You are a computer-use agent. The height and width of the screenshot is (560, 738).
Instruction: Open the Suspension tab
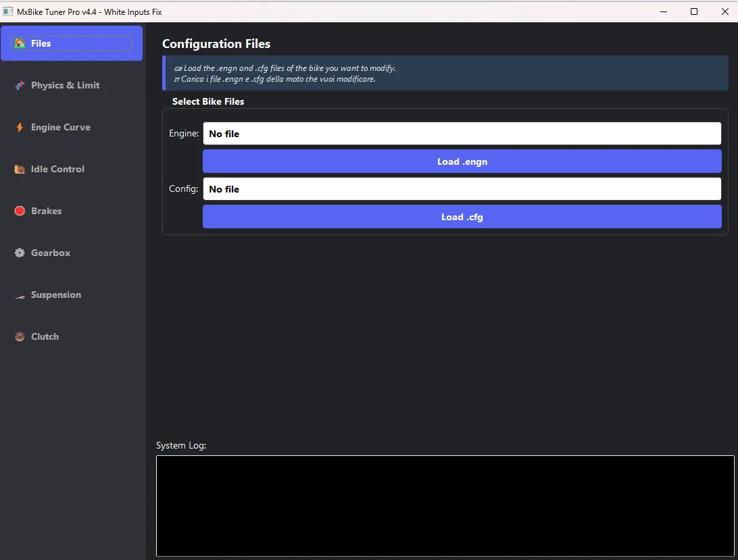[55, 295]
